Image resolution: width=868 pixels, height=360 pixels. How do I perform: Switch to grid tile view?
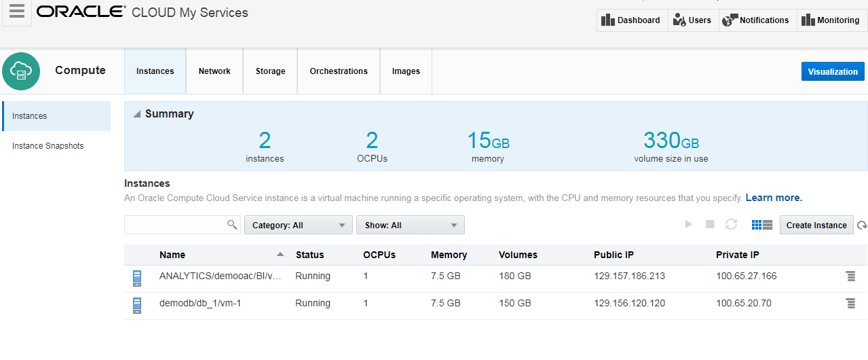pos(757,225)
